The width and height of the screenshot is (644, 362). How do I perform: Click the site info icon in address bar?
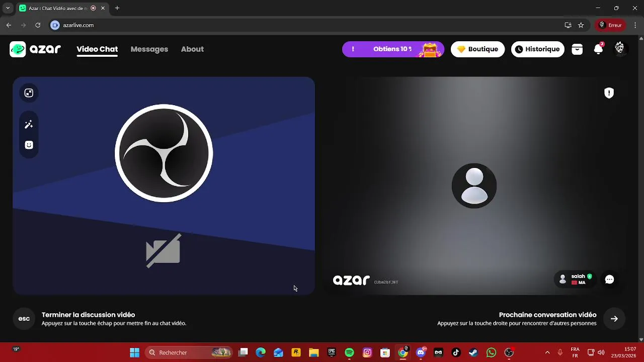(55, 25)
